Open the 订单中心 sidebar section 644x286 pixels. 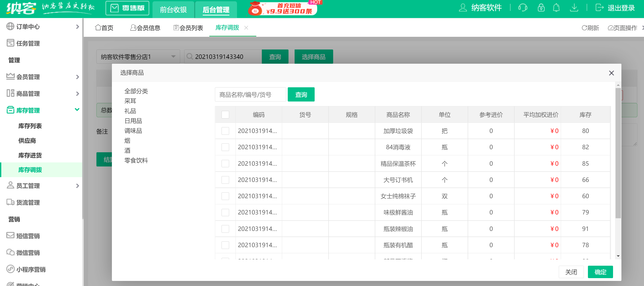pos(27,26)
